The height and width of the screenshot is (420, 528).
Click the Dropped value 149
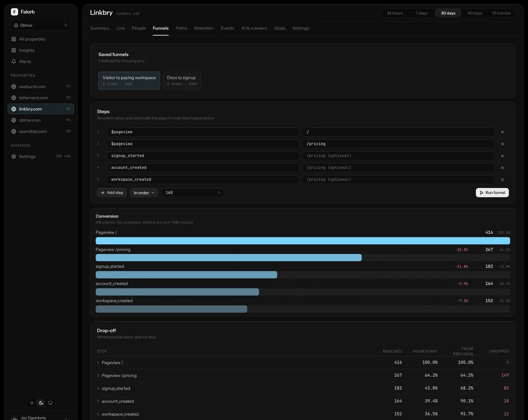pyautogui.click(x=505, y=375)
